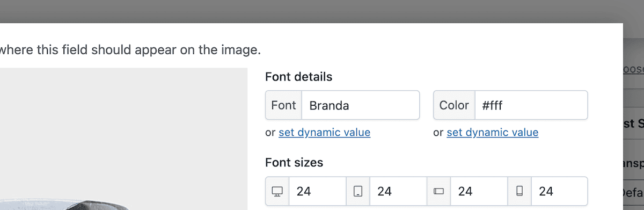644x210 pixels.
Task: Click the desktop font size icon
Action: [277, 191]
